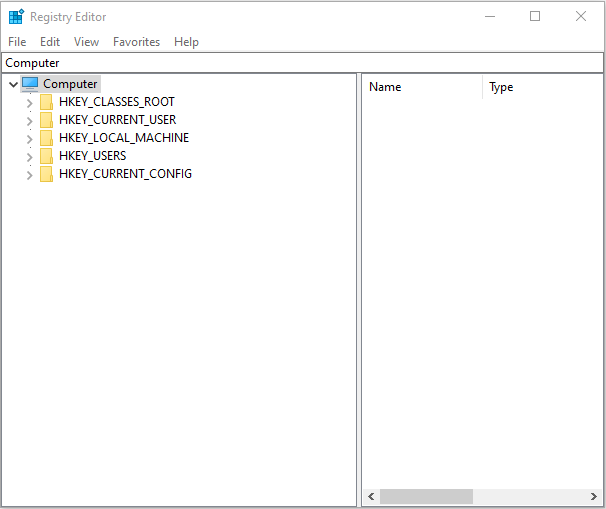
Task: Click the horizontal scrollbar right arrow
Action: pyautogui.click(x=594, y=496)
